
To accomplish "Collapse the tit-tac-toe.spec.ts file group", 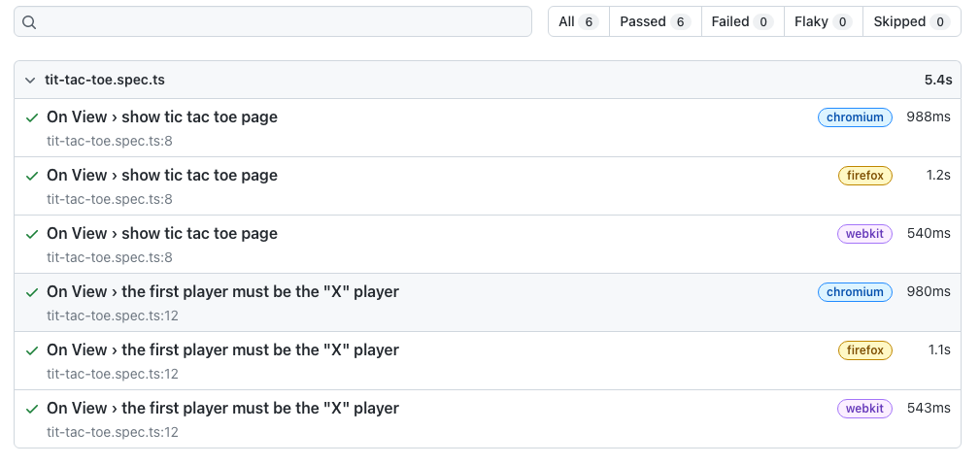I will pyautogui.click(x=30, y=80).
